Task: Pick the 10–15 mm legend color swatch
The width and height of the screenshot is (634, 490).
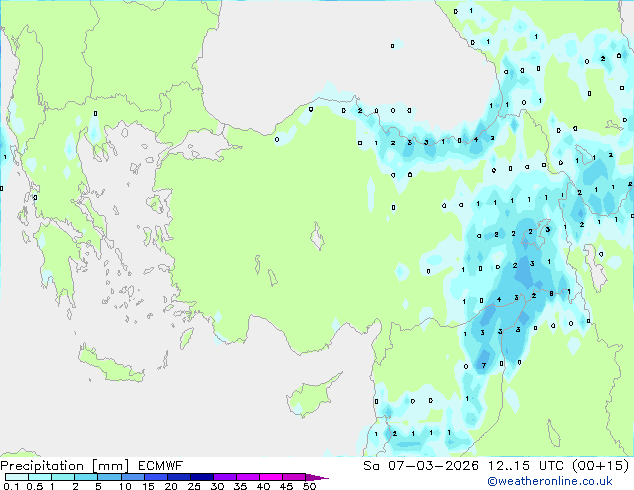Action: (132, 477)
